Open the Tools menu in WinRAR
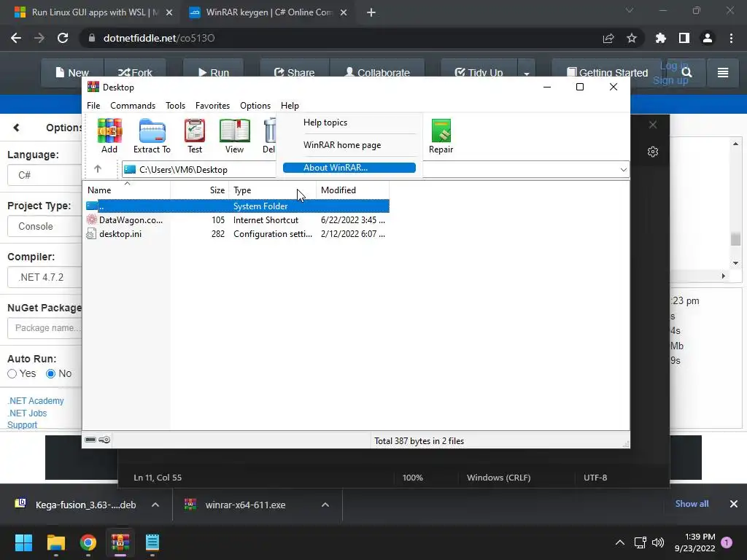The image size is (747, 560). pyautogui.click(x=175, y=106)
